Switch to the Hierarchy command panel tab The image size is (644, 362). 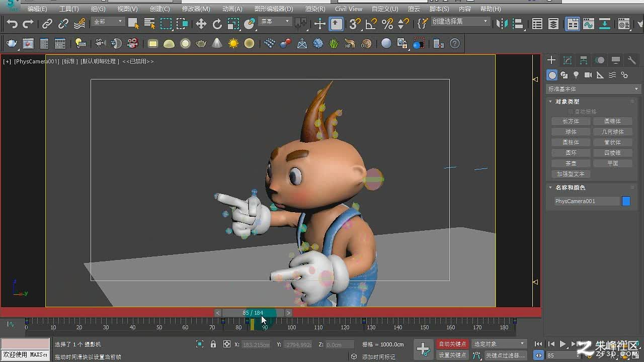click(x=584, y=60)
